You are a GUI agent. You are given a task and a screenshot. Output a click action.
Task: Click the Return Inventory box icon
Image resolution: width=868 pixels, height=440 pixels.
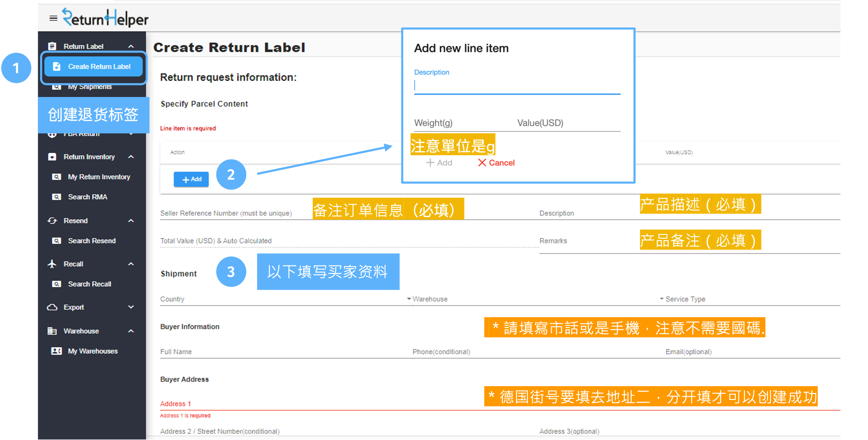point(52,157)
